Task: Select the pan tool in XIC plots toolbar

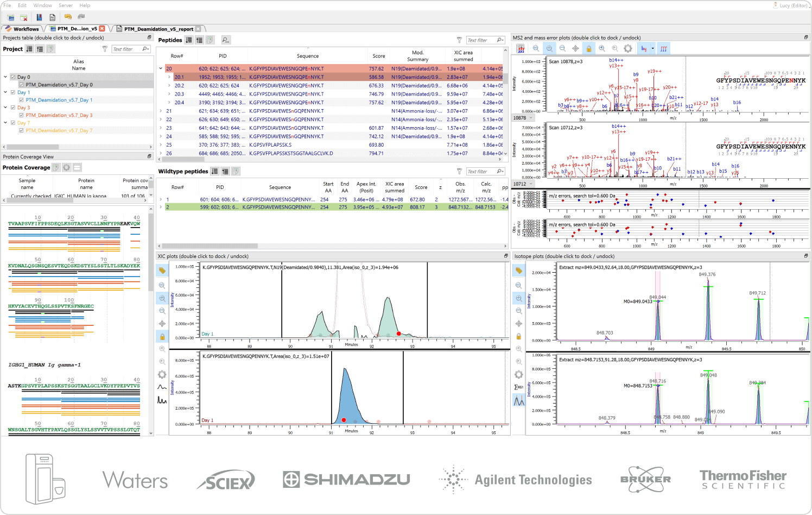Action: pyautogui.click(x=162, y=323)
